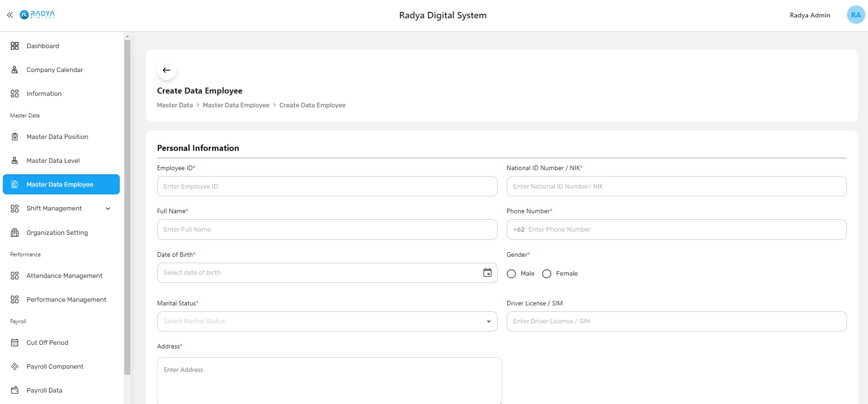The width and height of the screenshot is (868, 404).
Task: Collapse sidebar with double-chevron icon
Action: point(10,15)
